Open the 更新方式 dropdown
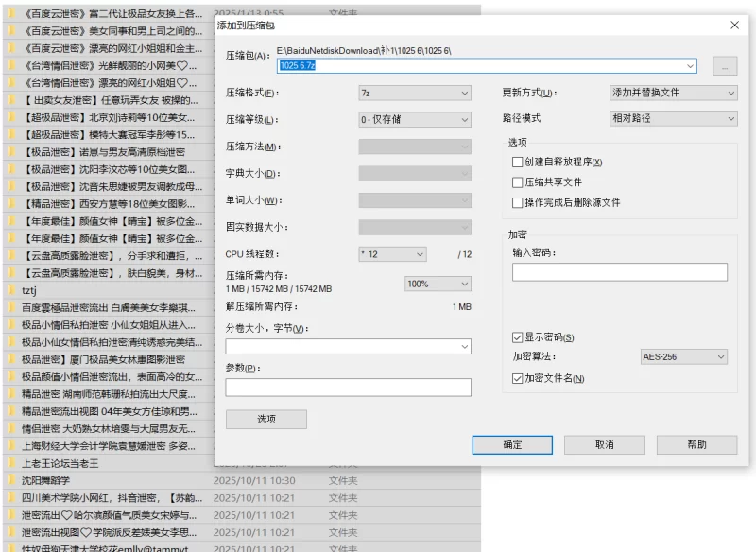This screenshot has width=756, height=552. pyautogui.click(x=673, y=93)
